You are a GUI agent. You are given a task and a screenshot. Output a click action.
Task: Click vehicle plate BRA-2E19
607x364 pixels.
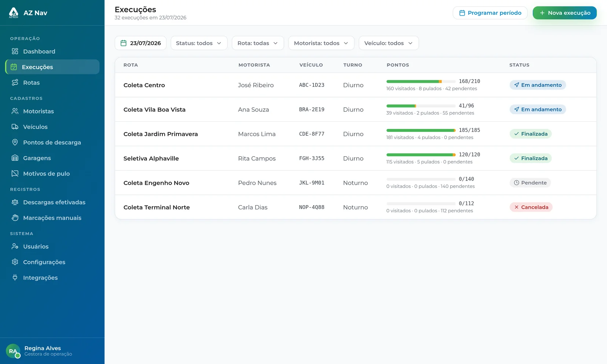311,109
